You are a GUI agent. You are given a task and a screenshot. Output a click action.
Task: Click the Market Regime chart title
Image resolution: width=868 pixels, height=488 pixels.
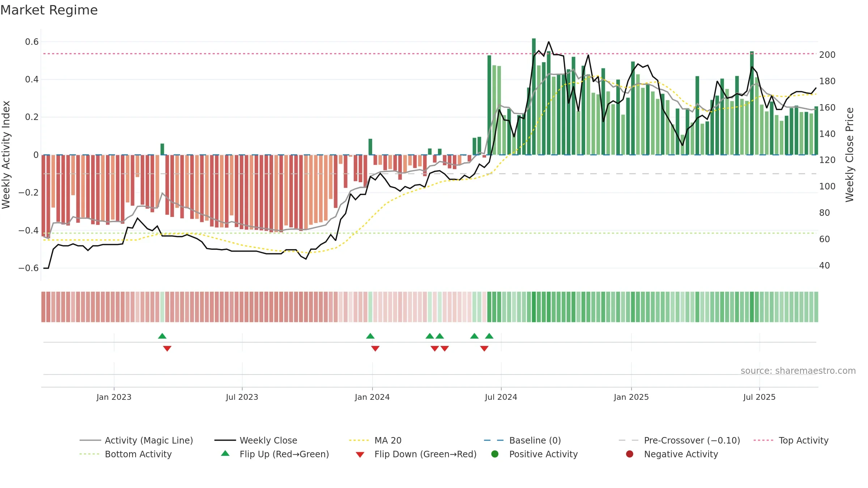[49, 10]
